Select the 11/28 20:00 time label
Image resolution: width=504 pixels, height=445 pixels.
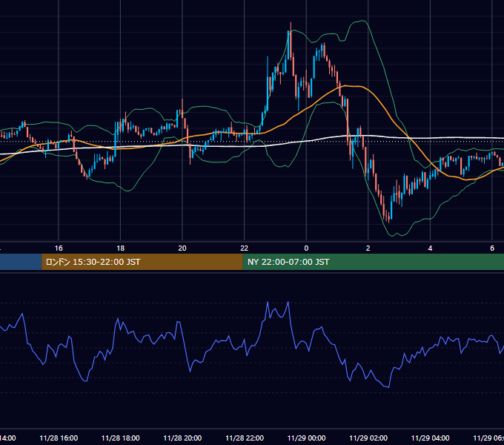pos(182,438)
